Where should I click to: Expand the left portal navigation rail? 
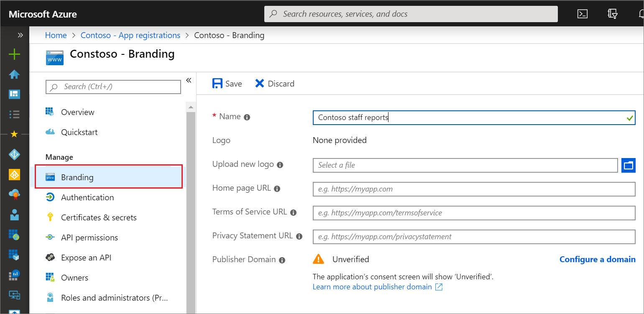click(x=20, y=35)
